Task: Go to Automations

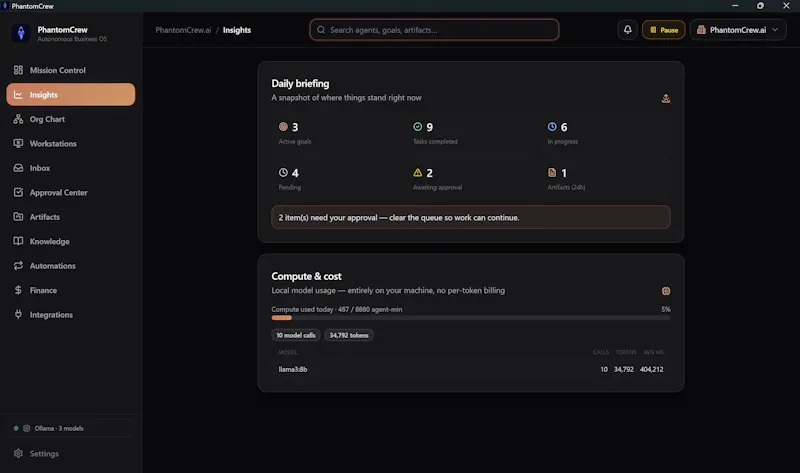Action: (70, 265)
